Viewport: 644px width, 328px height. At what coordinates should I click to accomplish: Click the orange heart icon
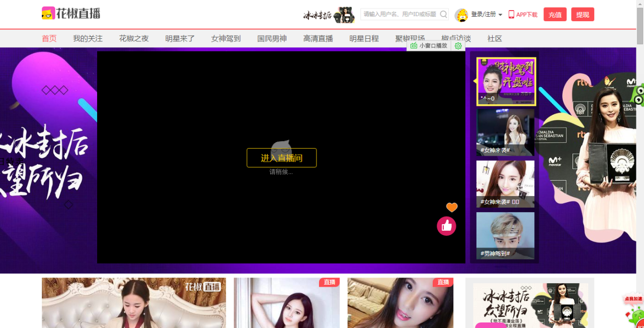[x=452, y=207]
